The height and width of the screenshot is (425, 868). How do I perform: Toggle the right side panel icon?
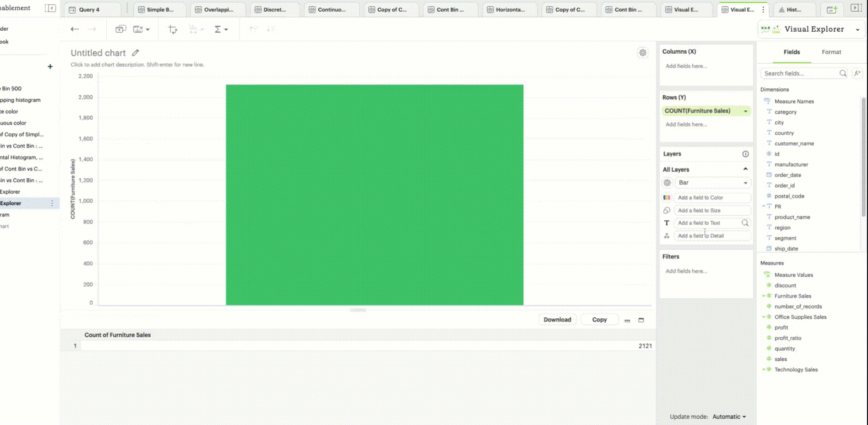click(x=856, y=8)
